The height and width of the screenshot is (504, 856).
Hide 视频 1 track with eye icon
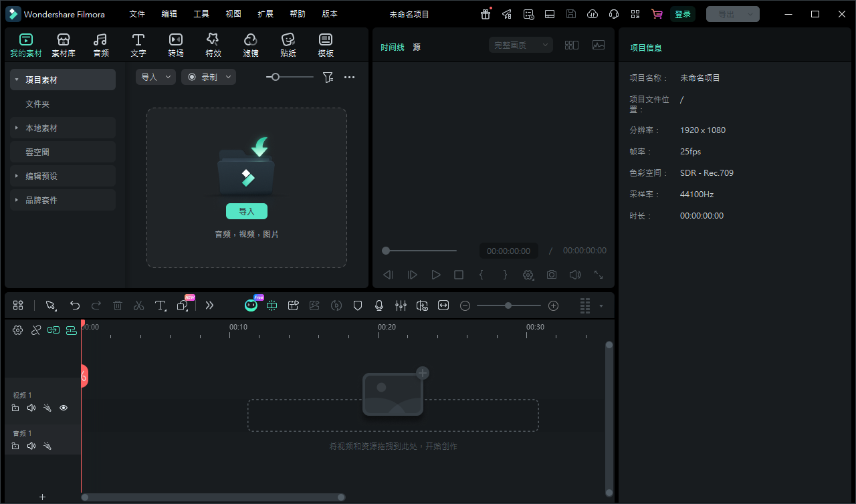64,408
